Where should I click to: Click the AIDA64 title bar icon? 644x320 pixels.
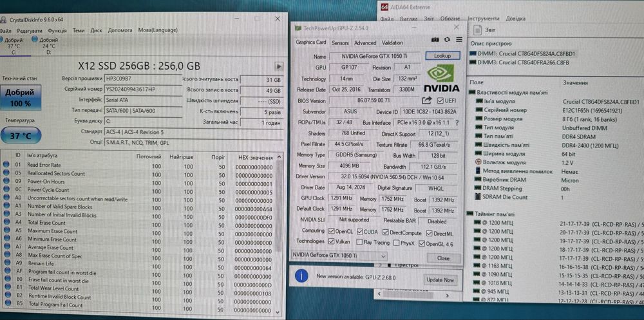coord(384,7)
